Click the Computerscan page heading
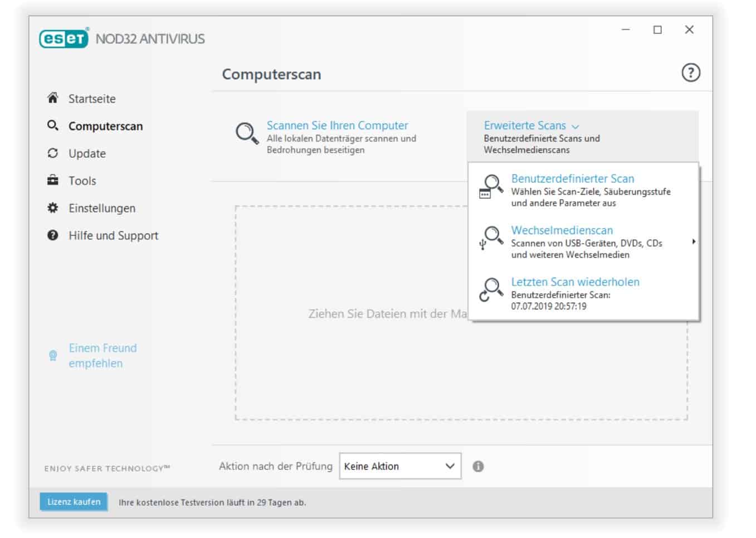Image resolution: width=756 pixels, height=538 pixels. click(x=271, y=74)
